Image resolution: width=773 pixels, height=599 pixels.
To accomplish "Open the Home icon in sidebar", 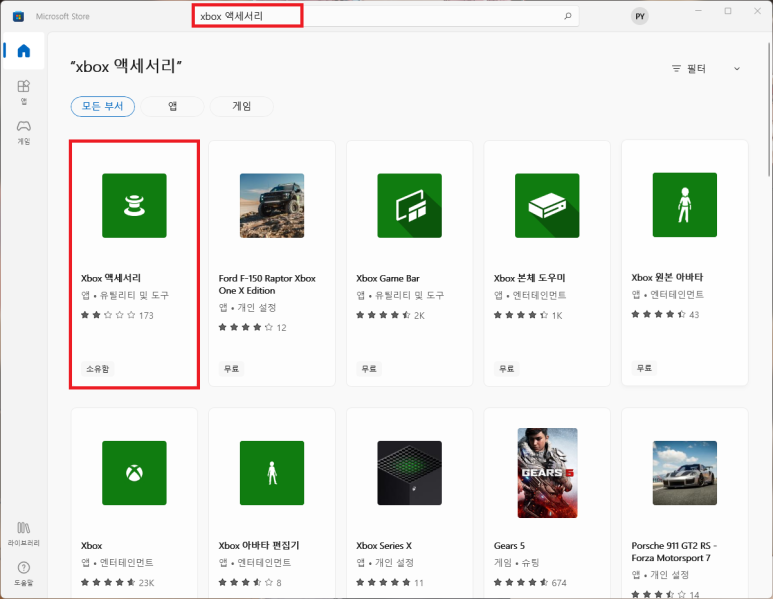I will pos(24,51).
